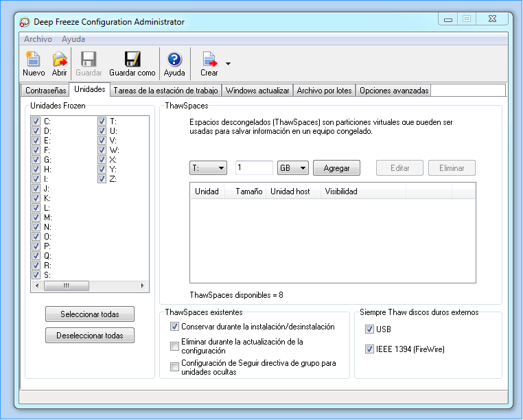The height and width of the screenshot is (420, 523).
Task: Click the drives list scroll right arrow
Action: point(143,286)
